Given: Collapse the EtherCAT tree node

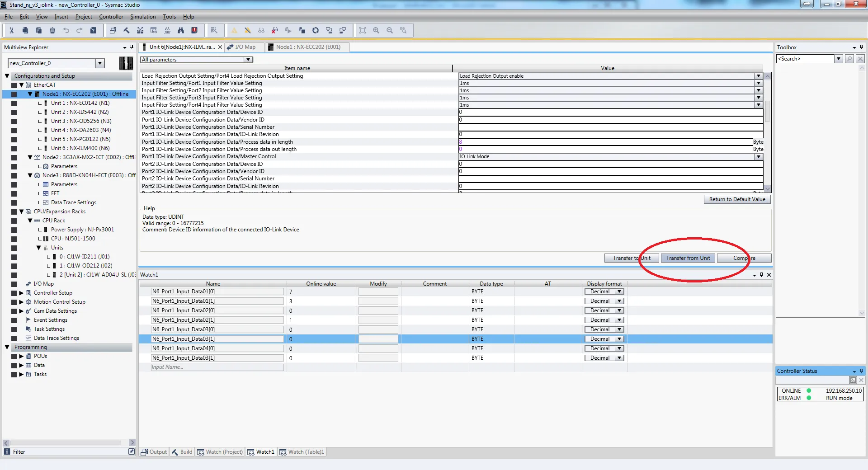Looking at the screenshot, I should [x=21, y=85].
